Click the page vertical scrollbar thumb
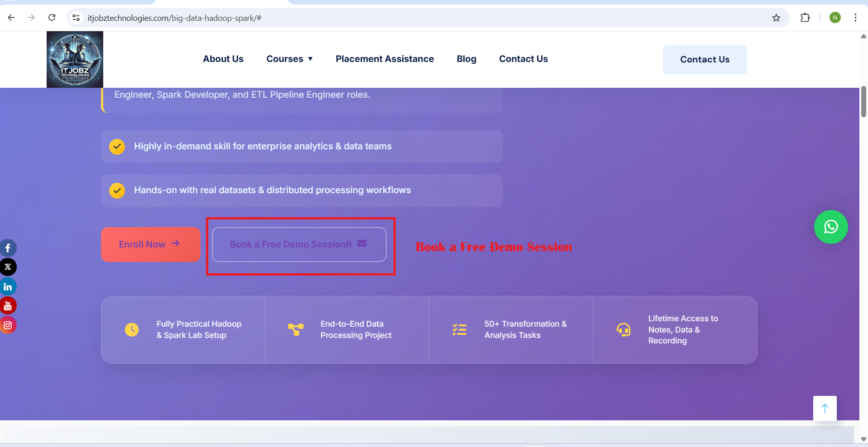 pyautogui.click(x=863, y=102)
